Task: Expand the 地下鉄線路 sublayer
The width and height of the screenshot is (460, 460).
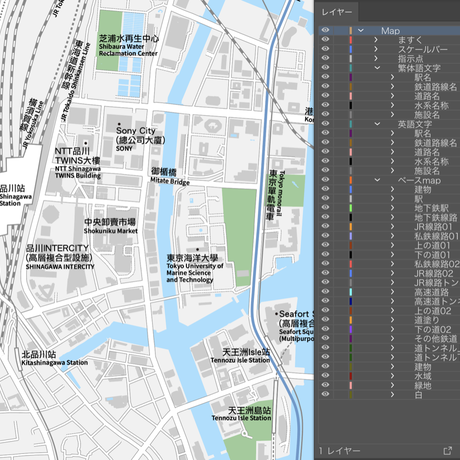Action: pyautogui.click(x=392, y=217)
